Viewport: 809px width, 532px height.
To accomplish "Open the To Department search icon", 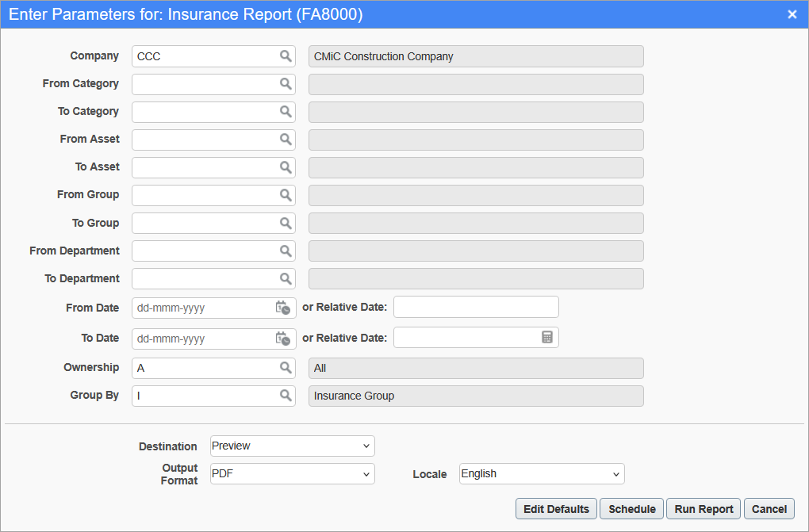I will click(x=285, y=278).
